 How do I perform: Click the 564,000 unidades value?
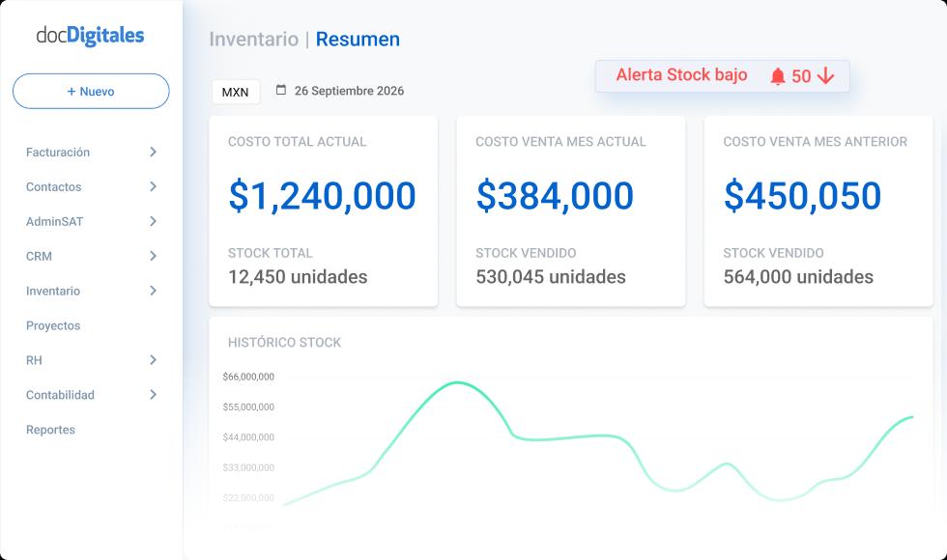point(798,277)
